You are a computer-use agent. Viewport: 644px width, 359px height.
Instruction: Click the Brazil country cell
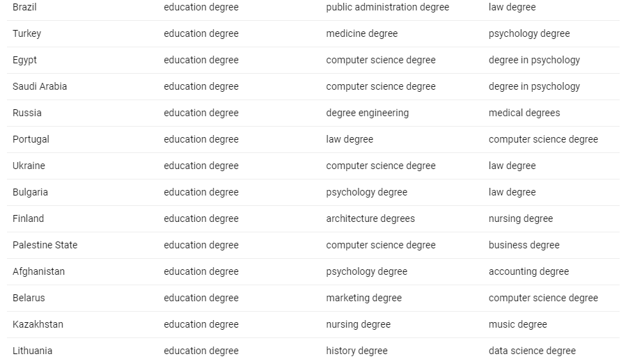point(24,7)
